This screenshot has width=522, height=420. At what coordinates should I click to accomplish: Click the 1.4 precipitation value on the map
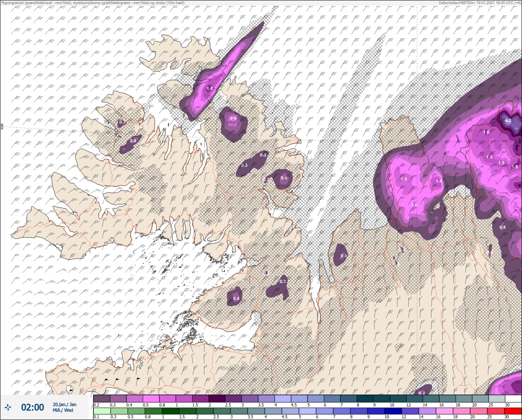click(439, 181)
